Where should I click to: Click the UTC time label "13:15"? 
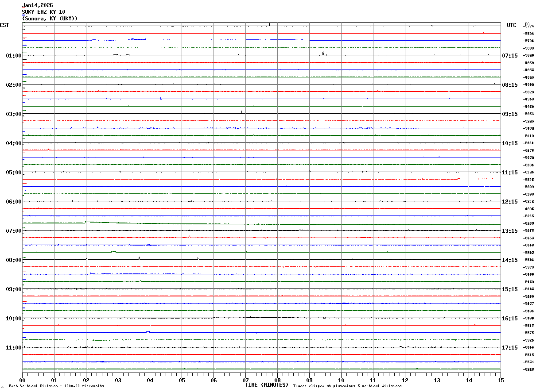tap(510, 231)
